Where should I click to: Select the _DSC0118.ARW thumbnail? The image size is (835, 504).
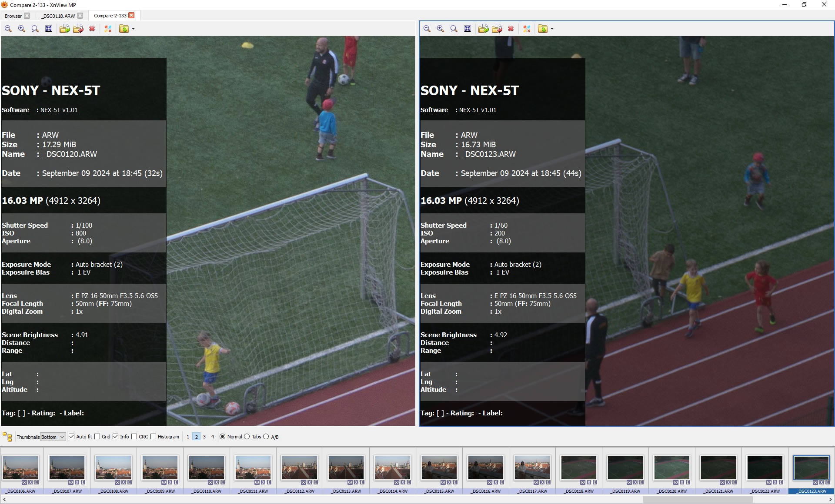coord(579,468)
